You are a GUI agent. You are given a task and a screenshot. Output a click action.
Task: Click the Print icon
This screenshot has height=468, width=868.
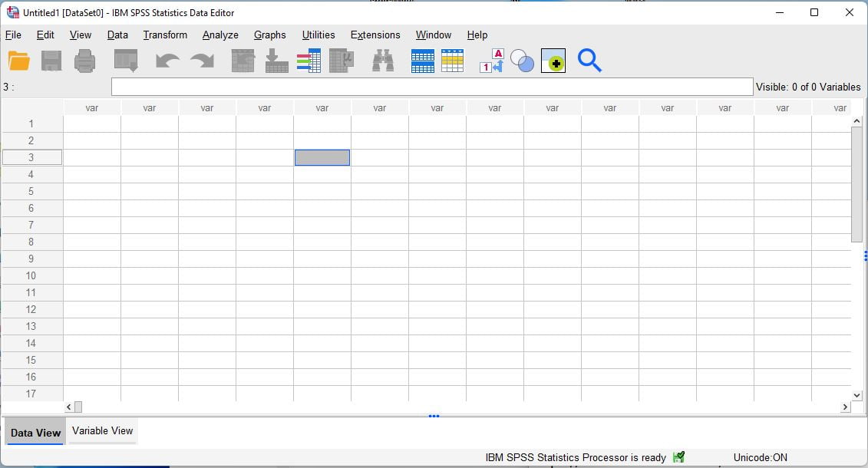click(x=84, y=61)
